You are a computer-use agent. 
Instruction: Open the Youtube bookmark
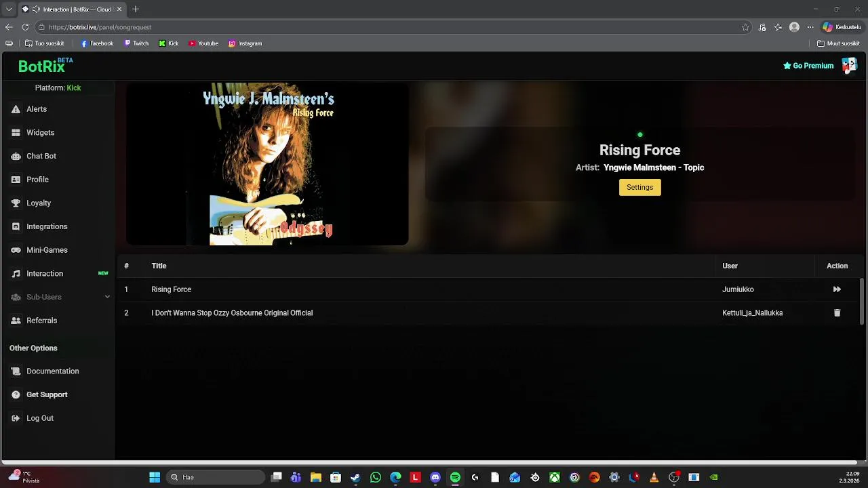[203, 43]
